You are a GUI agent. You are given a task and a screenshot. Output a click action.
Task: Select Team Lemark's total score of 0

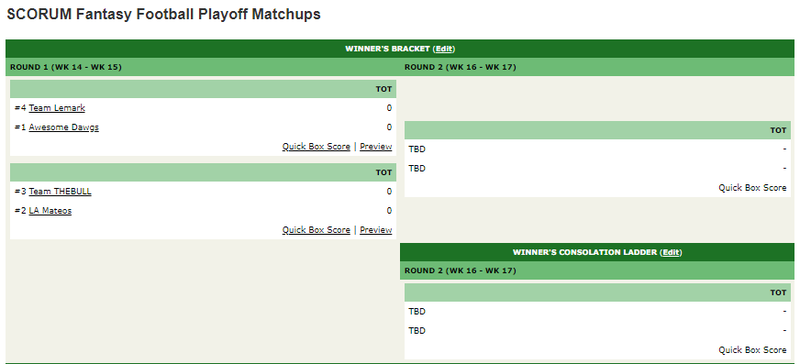click(389, 108)
